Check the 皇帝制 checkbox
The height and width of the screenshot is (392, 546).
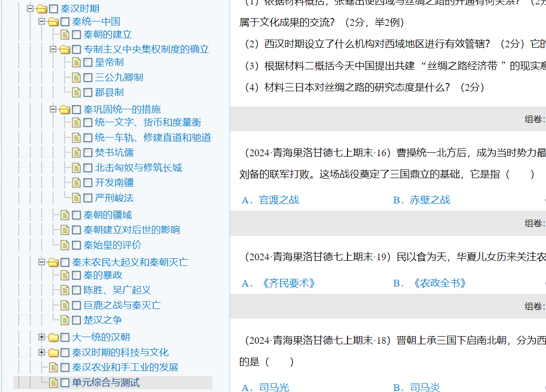[88, 62]
